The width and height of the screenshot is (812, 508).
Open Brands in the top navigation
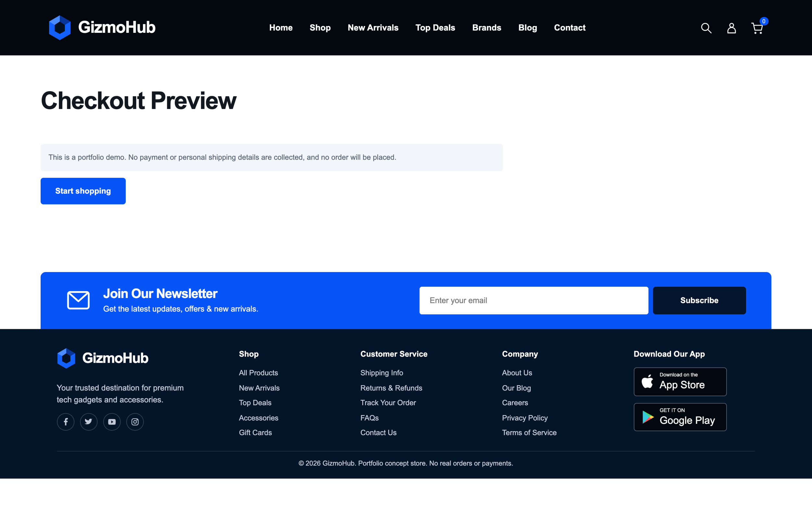[487, 28]
